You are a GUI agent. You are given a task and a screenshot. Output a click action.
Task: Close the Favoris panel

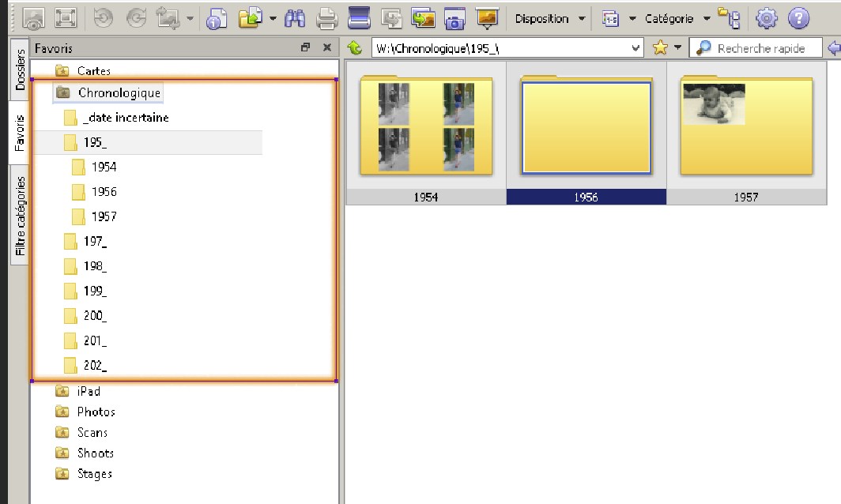coord(327,47)
